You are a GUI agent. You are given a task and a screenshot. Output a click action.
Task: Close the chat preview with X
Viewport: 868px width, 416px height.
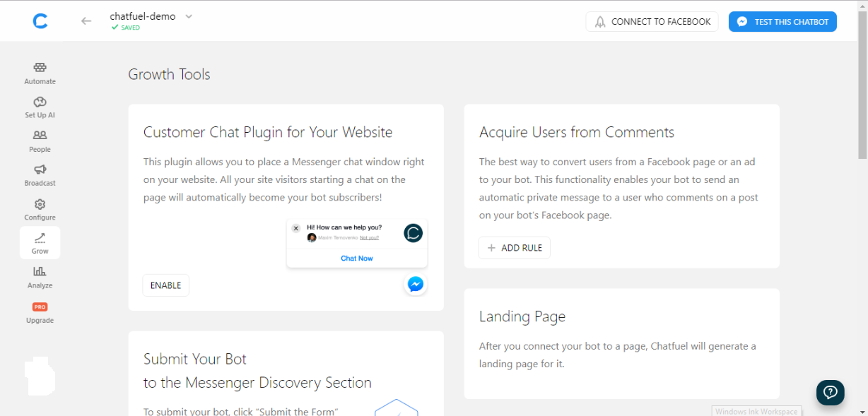(296, 228)
